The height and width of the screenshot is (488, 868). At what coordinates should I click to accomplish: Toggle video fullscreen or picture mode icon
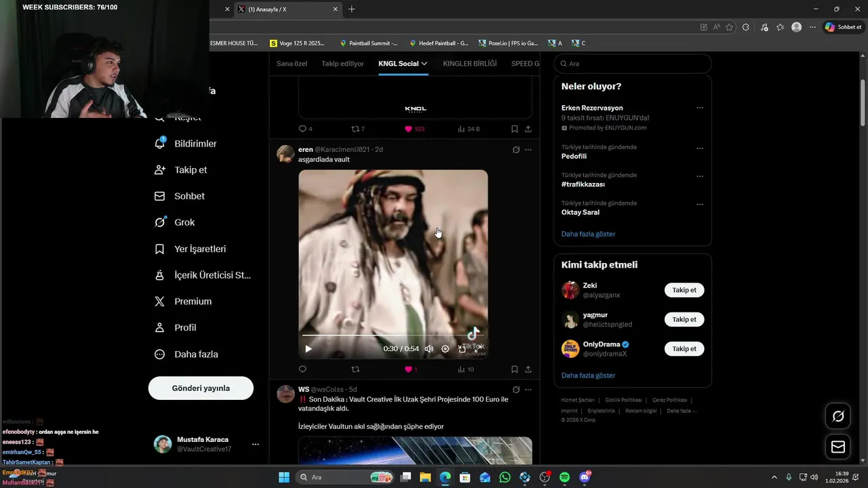point(462,349)
